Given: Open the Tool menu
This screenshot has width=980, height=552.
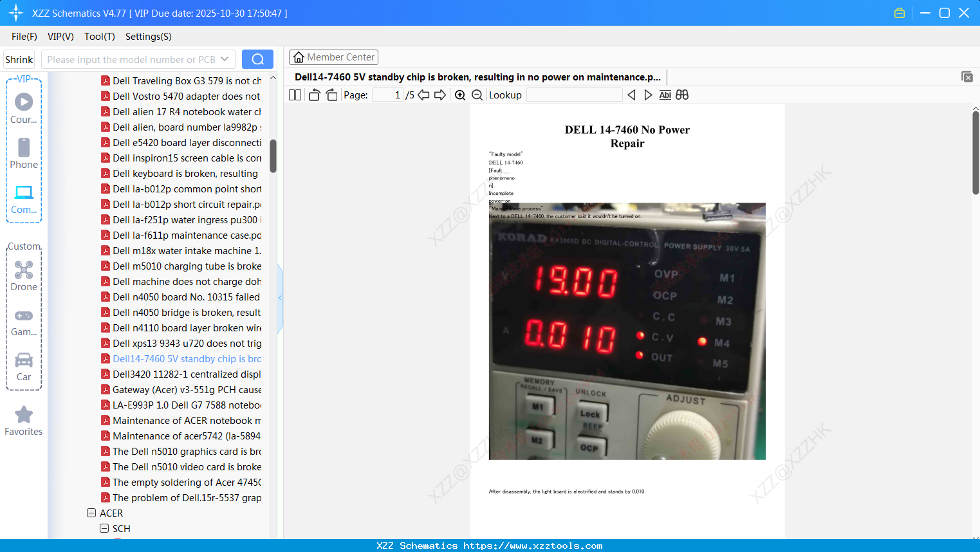Looking at the screenshot, I should 100,37.
